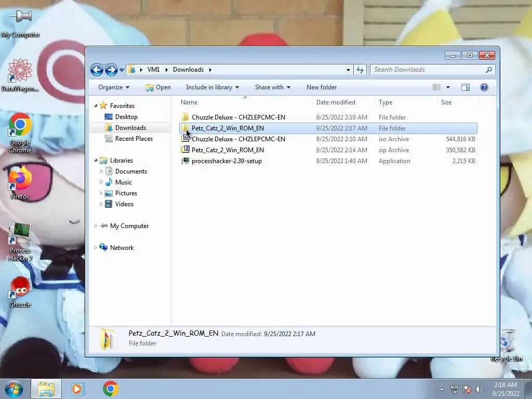Select the DataWagon desktop shortcut
Viewport: 532px width, 399px height.
tap(20, 75)
